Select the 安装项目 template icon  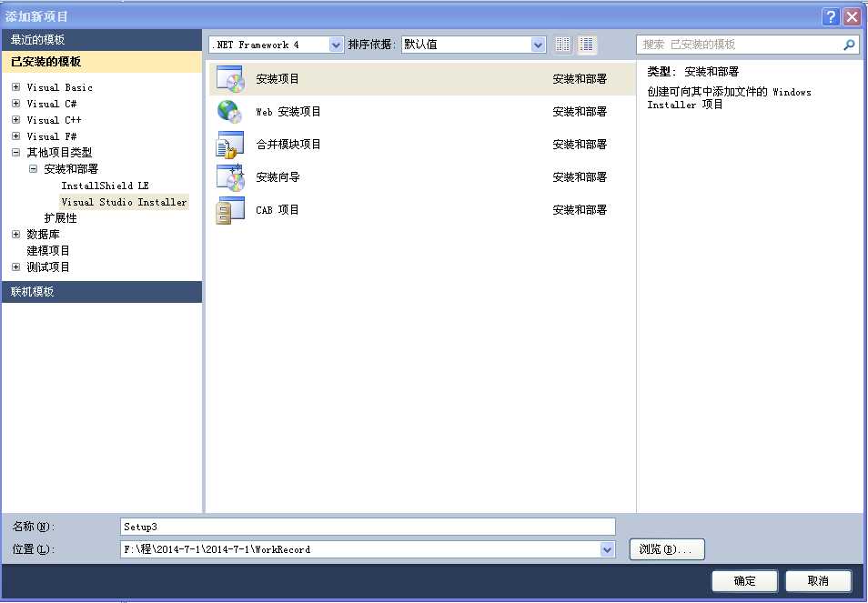229,78
